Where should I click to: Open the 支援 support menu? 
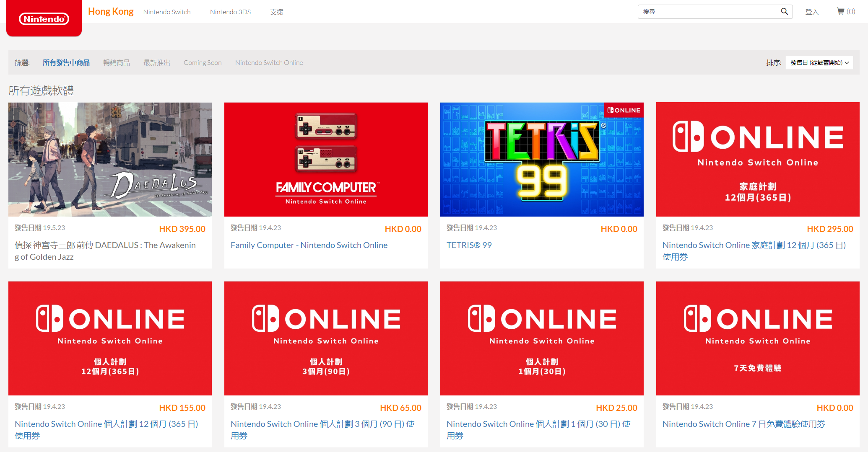coord(277,12)
